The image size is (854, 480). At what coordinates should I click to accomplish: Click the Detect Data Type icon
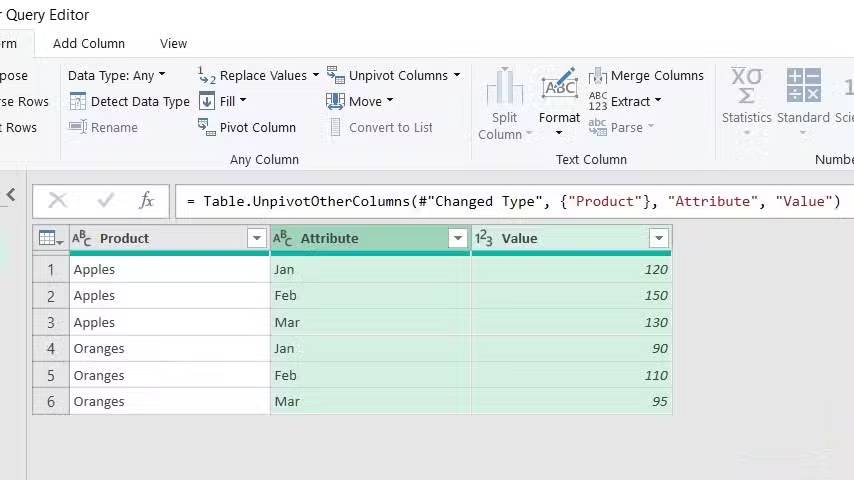point(78,101)
